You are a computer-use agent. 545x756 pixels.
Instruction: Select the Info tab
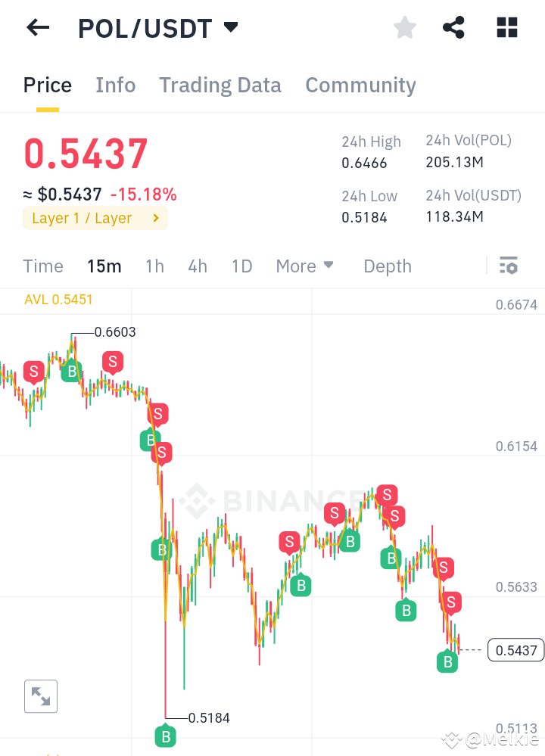tap(115, 85)
